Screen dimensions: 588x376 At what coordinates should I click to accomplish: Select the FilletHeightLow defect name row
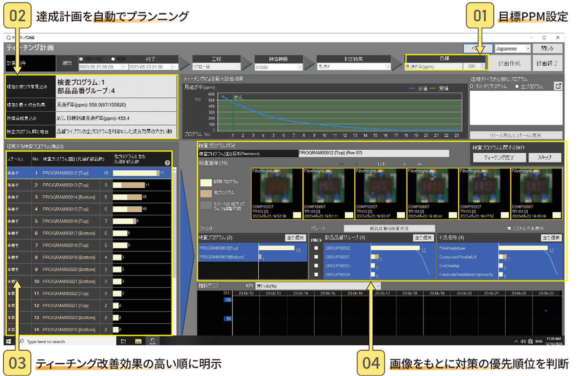pyautogui.click(x=500, y=248)
